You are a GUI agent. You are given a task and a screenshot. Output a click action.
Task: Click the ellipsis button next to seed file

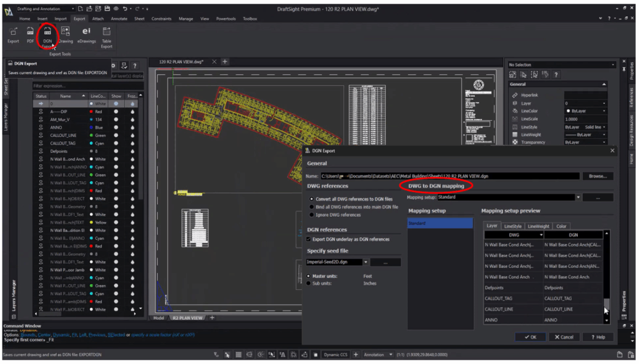tap(385, 262)
